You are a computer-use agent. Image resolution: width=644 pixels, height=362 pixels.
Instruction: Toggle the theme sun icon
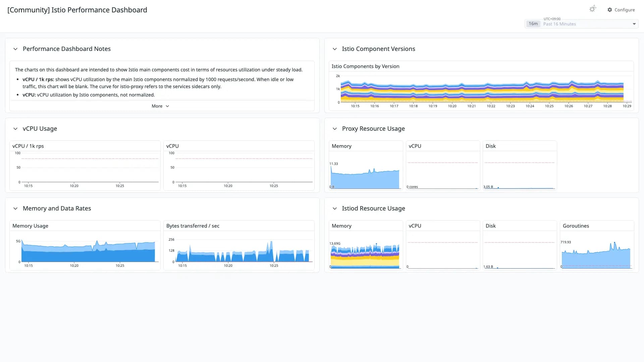(x=592, y=9)
